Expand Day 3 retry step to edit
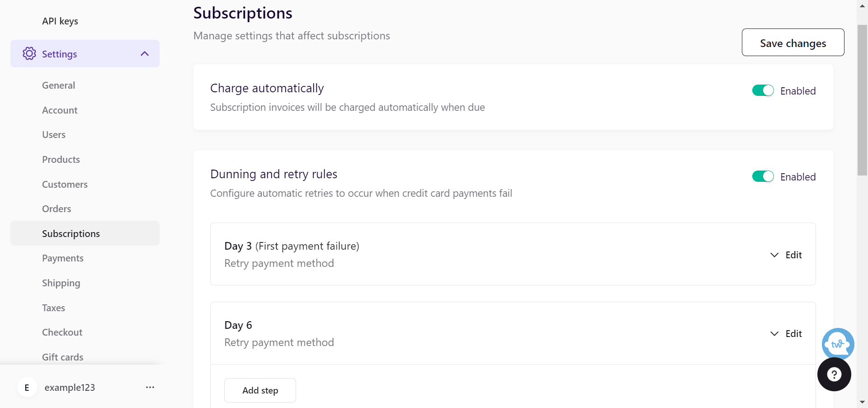The width and height of the screenshot is (868, 408). click(786, 255)
